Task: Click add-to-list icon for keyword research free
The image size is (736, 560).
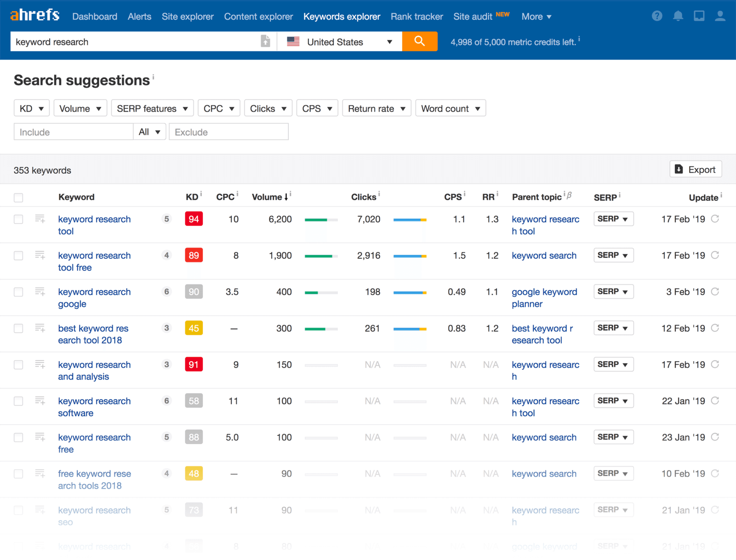Action: pyautogui.click(x=40, y=437)
